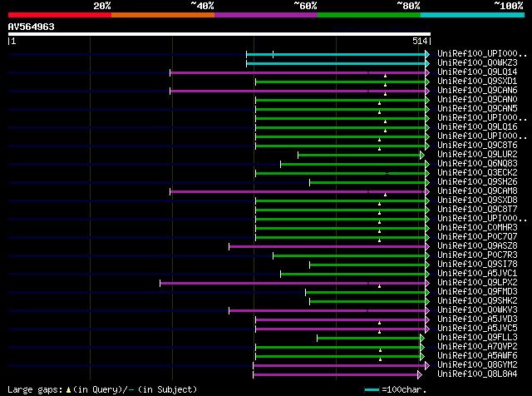Select the UniRef100_Q9SH26 label
Viewport: 532px width, 396px height.
coord(477,182)
